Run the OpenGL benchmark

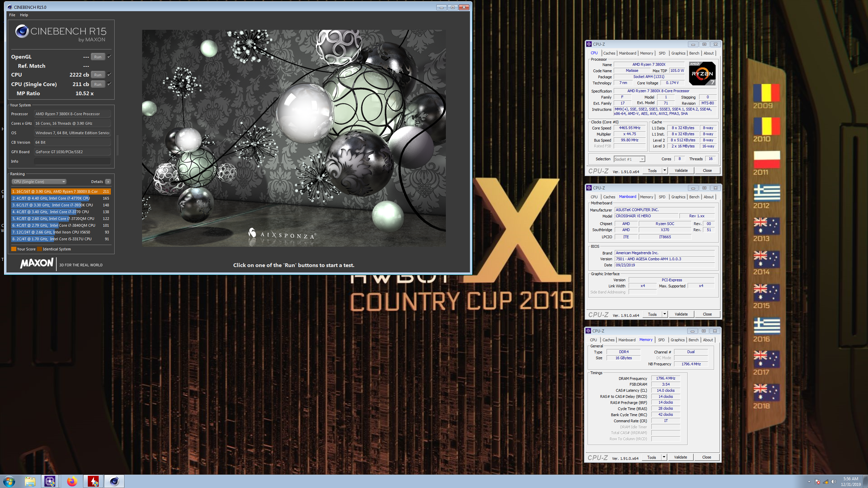pyautogui.click(x=98, y=57)
